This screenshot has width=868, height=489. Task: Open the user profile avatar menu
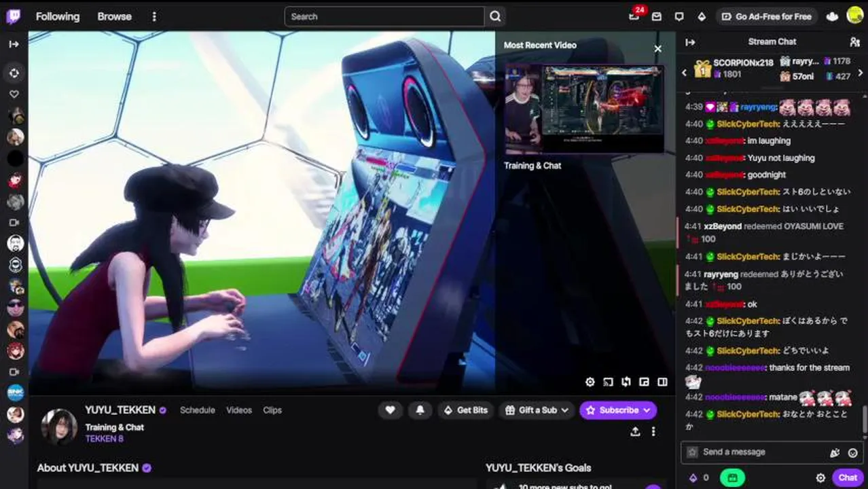[855, 16]
